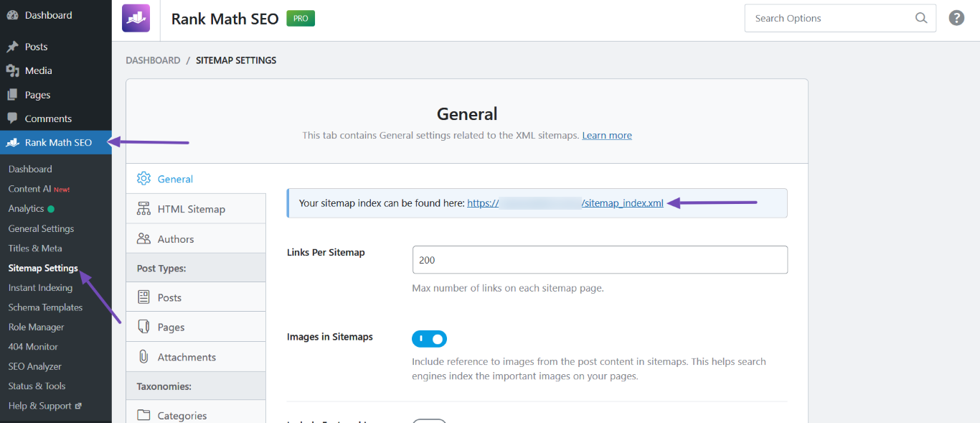
Task: Click the Pages icon in WordPress sidebar
Action: pyautogui.click(x=12, y=95)
